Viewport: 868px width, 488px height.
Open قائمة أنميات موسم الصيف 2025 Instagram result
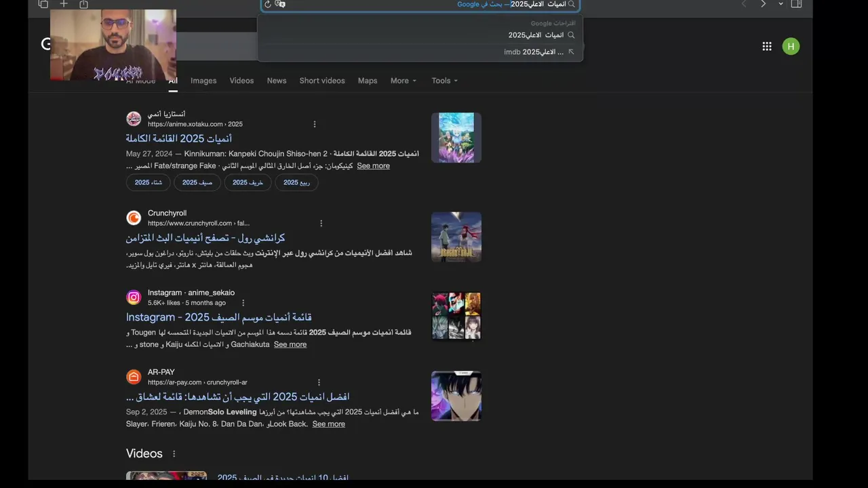pyautogui.click(x=219, y=317)
